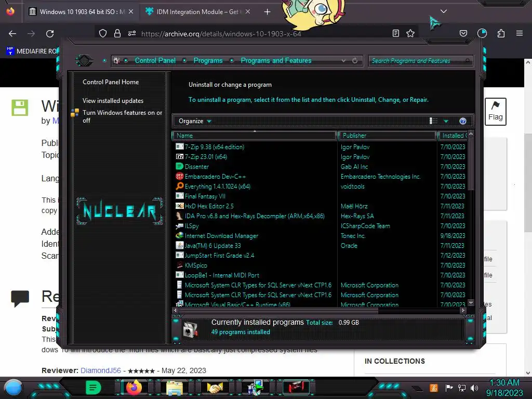
Task: Click vertical scrollbar of programs list
Action: click(471, 163)
